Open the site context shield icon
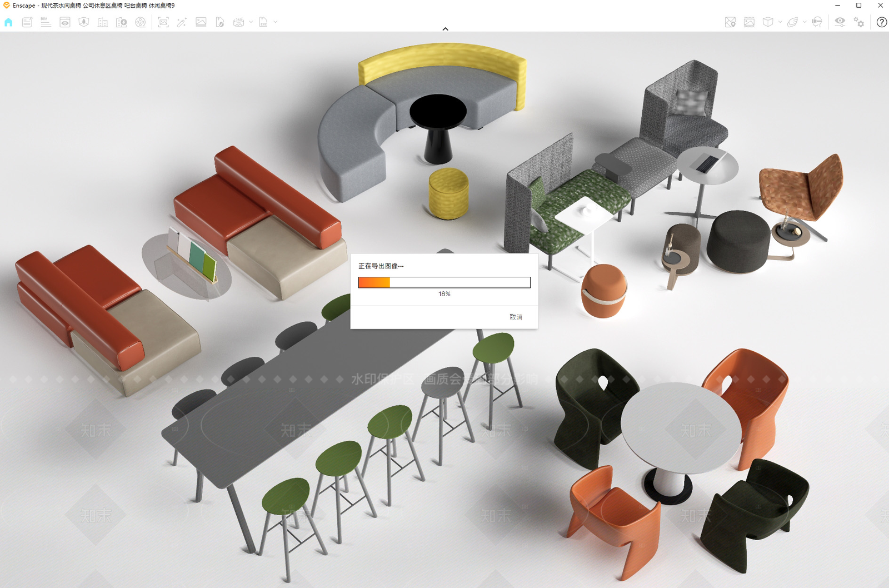 (84, 22)
